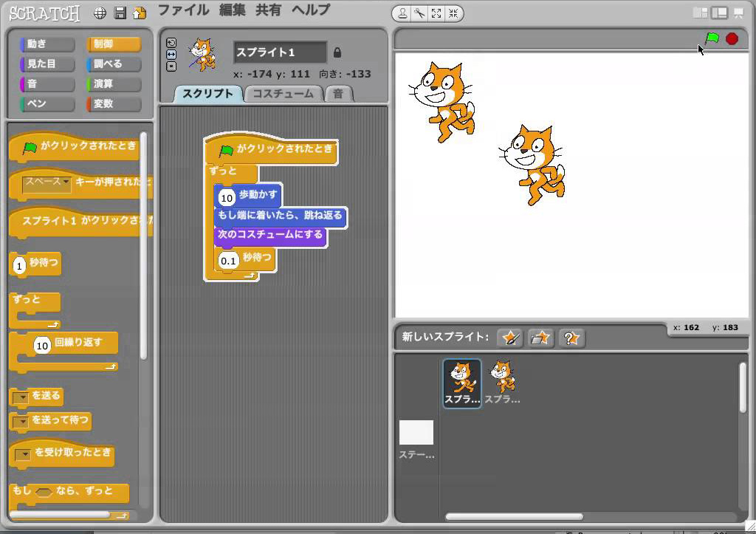
Task: Open the を受け取ったとき message dropdown
Action: point(23,454)
